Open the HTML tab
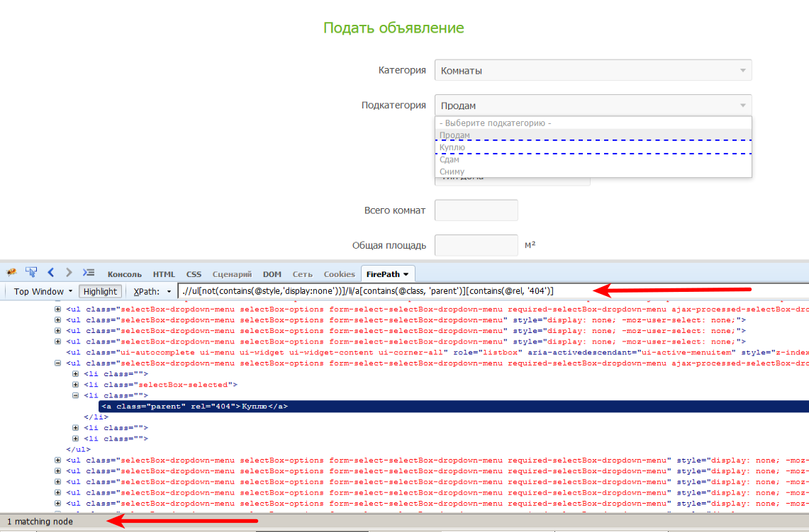Image resolution: width=809 pixels, height=532 pixels. click(x=164, y=274)
